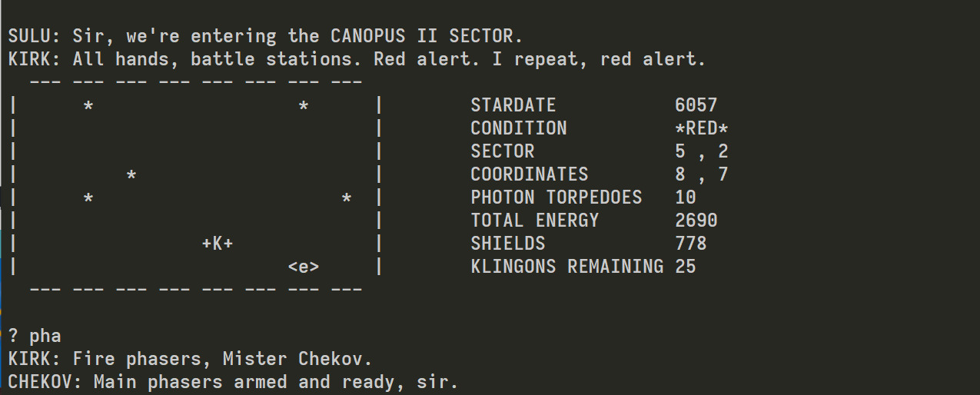
Task: Select the TOTAL ENERGY label
Action: coord(534,221)
